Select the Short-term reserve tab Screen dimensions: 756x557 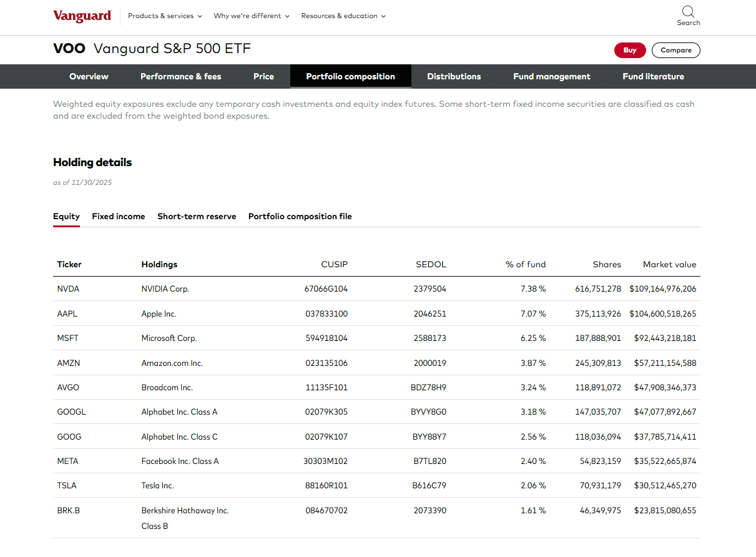[x=197, y=217]
